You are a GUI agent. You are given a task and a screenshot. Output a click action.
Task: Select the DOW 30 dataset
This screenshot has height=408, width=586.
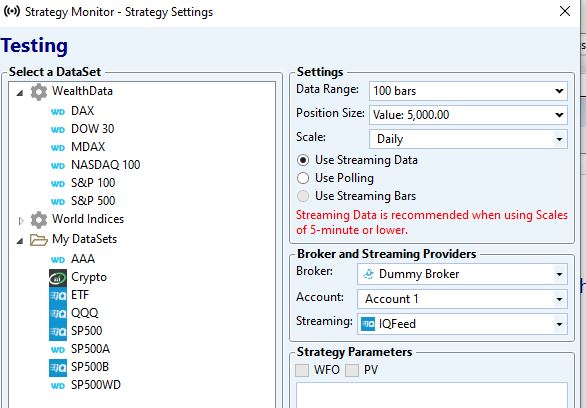pyautogui.click(x=93, y=129)
